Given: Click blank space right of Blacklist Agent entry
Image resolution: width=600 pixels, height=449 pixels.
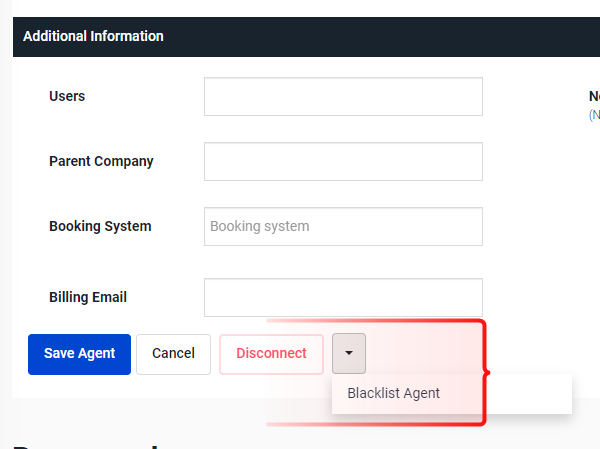Looking at the screenshot, I should 528,394.
